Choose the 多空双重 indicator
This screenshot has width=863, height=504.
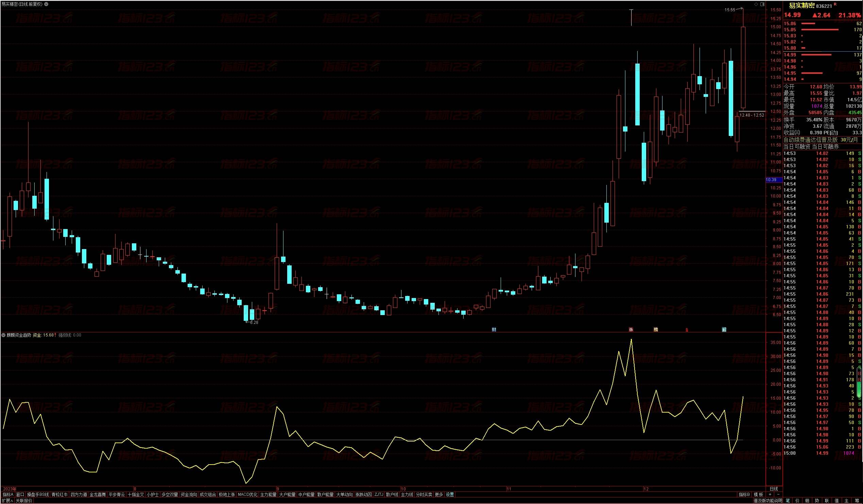click(x=170, y=494)
